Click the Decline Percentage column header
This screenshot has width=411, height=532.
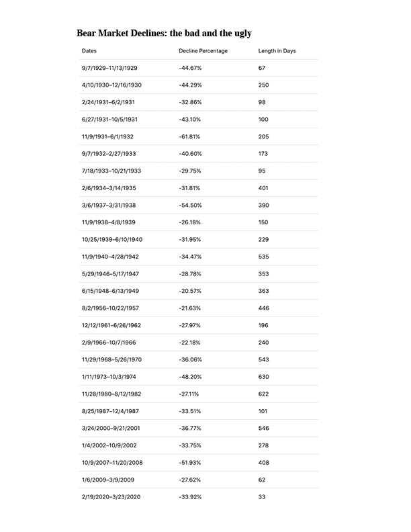tap(203, 51)
